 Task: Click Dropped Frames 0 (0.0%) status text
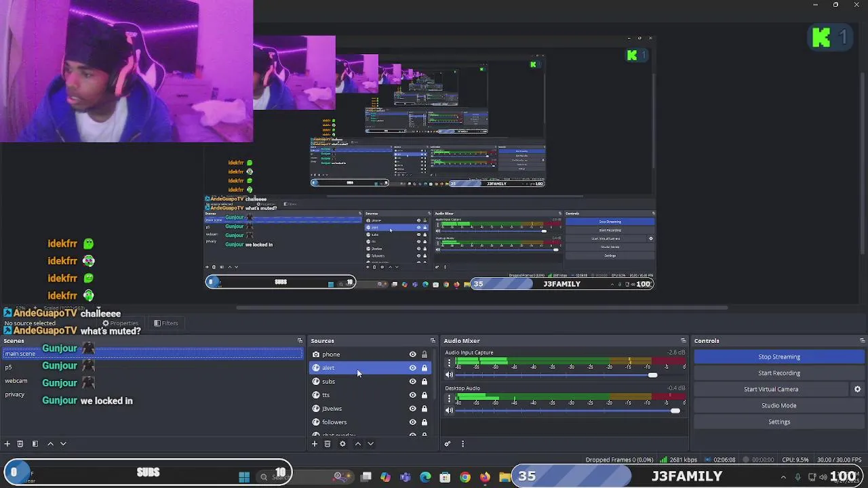[619, 460]
